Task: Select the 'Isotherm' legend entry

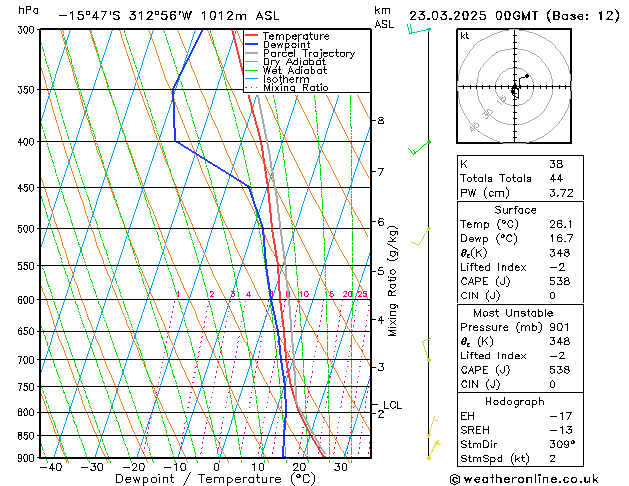Action: pyautogui.click(x=286, y=79)
